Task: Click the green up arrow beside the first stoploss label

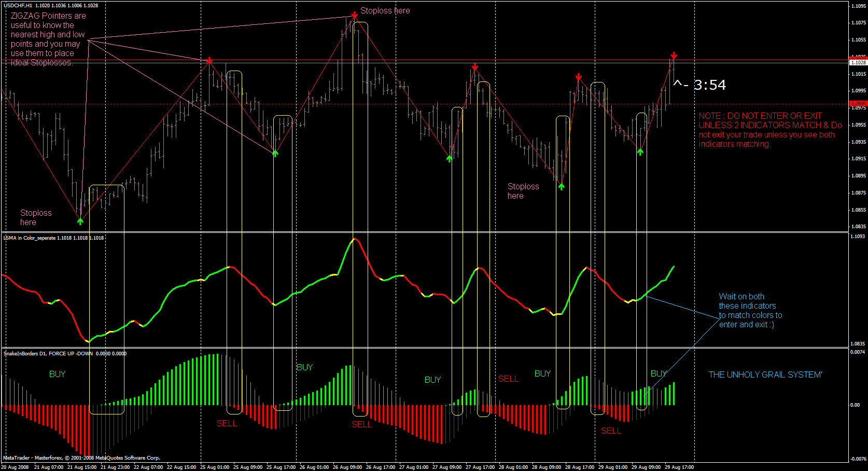Action: point(80,220)
